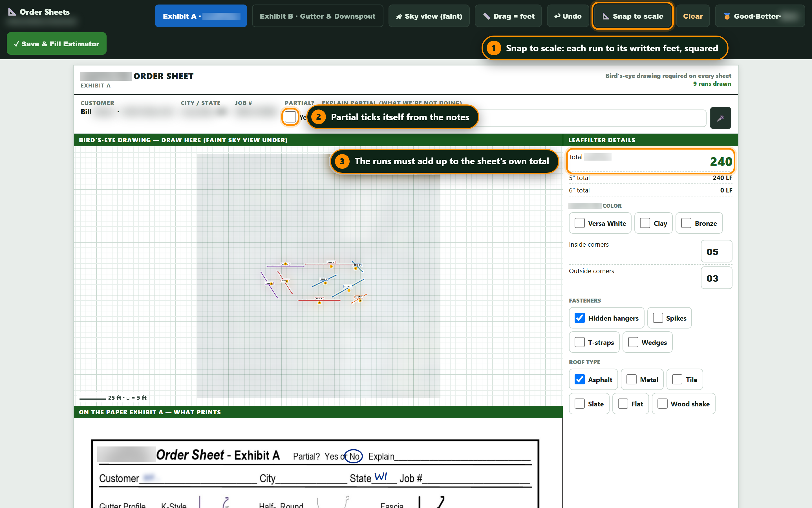The image size is (812, 508).
Task: Click the circled No on paper exhibit
Action: (x=354, y=456)
